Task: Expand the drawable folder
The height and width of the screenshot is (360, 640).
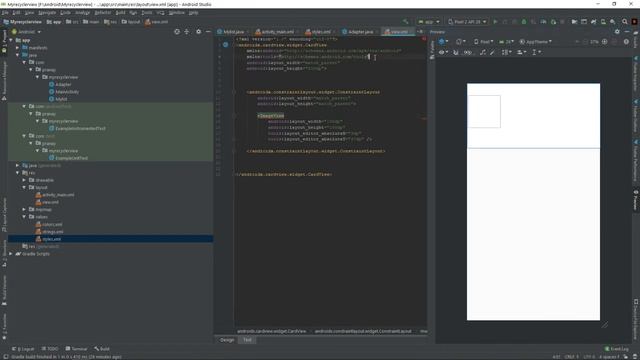Action: [x=24, y=180]
